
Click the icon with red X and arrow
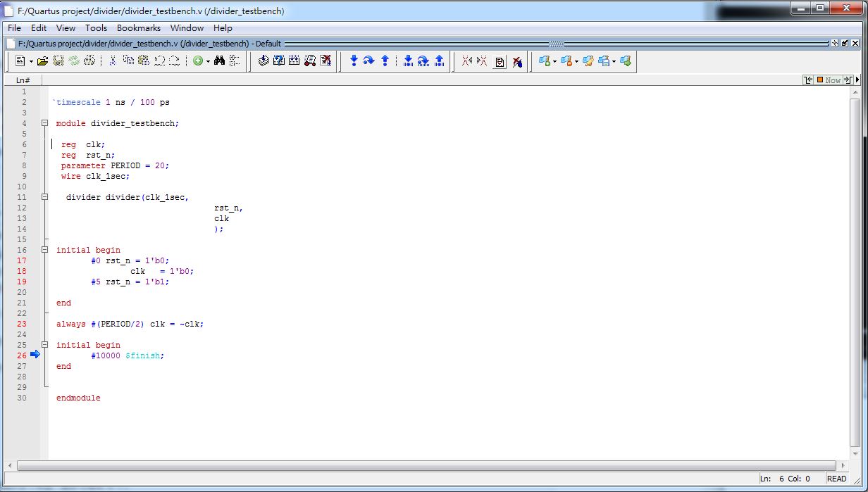(x=325, y=61)
